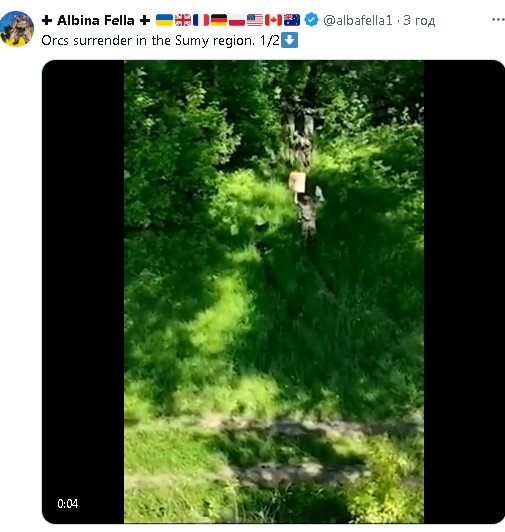The image size is (505, 532).
Task: Click the United States flag emoji
Action: (255, 20)
